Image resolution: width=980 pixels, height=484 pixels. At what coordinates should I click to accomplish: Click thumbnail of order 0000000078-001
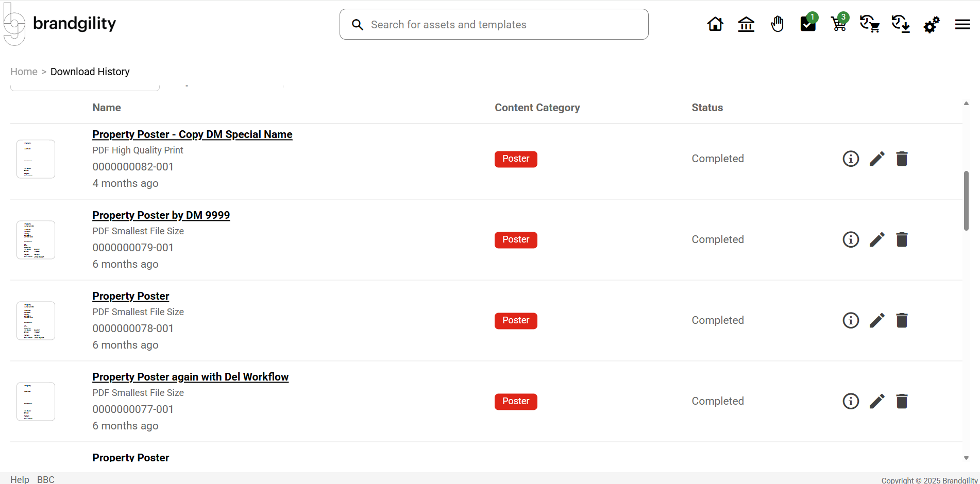click(x=36, y=320)
